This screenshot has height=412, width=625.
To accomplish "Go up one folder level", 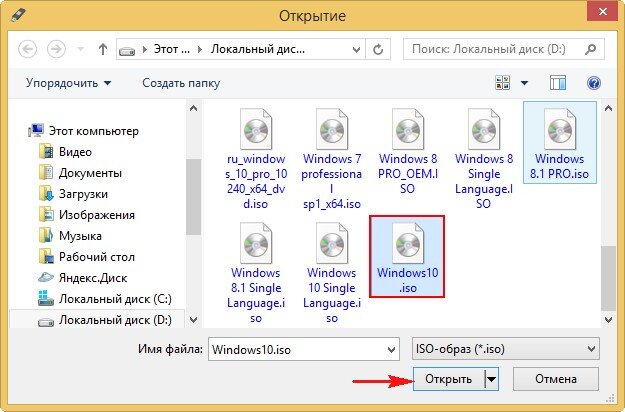I will (x=103, y=49).
